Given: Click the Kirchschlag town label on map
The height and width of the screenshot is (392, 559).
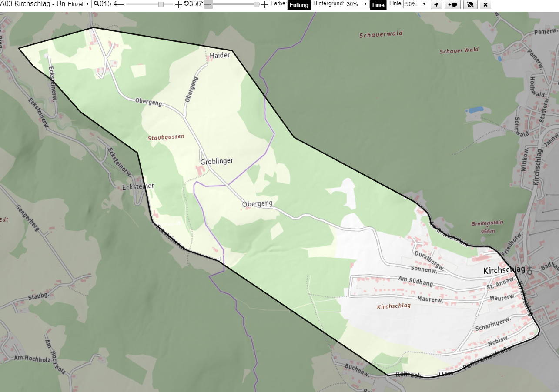Looking at the screenshot, I should [x=504, y=270].
